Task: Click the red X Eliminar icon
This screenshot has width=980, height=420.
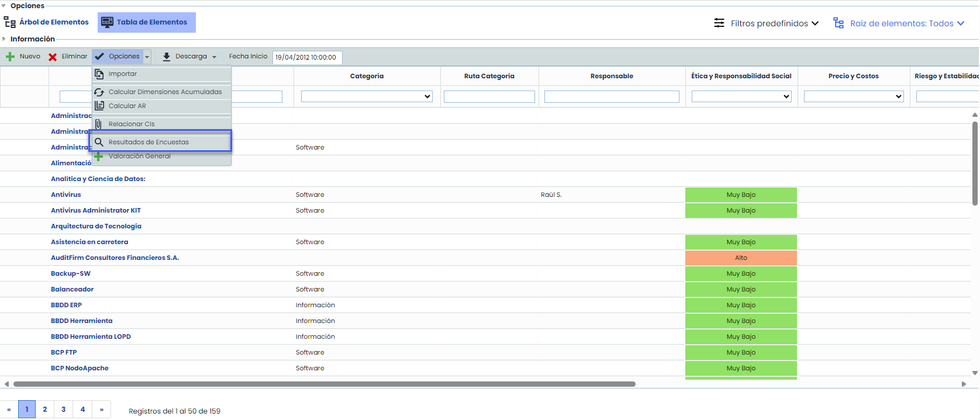Action: (x=53, y=57)
